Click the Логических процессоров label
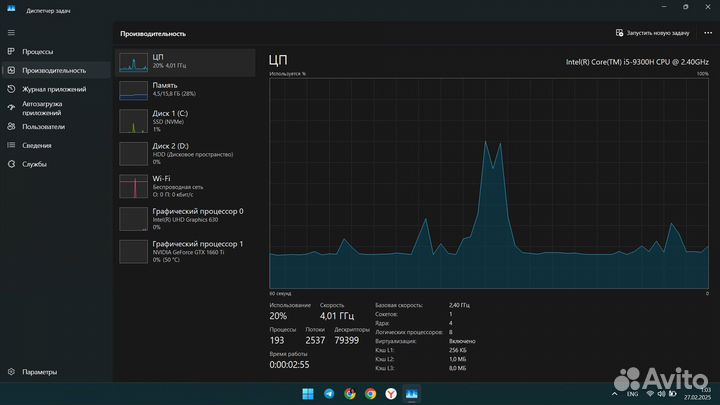 (409, 332)
